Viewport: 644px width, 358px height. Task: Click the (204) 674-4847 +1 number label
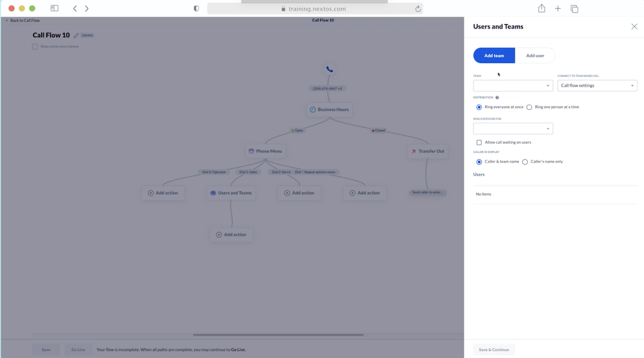pyautogui.click(x=327, y=88)
